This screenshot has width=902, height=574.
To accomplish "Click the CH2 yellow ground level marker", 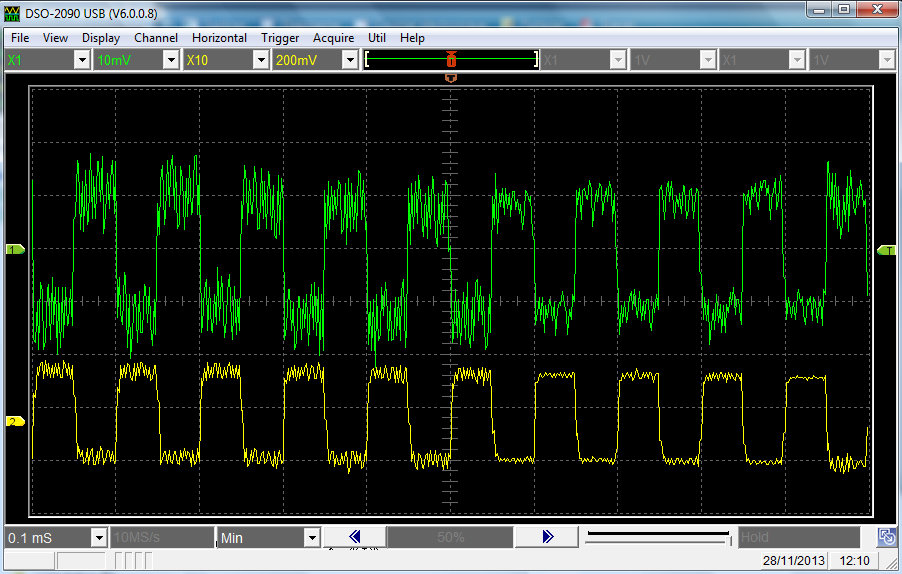I will pyautogui.click(x=15, y=421).
